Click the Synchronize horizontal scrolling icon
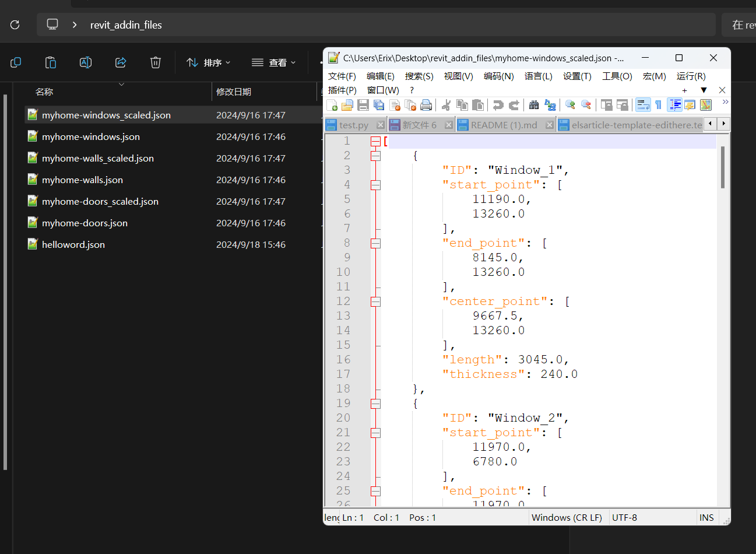Image resolution: width=756 pixels, height=554 pixels. [x=622, y=105]
